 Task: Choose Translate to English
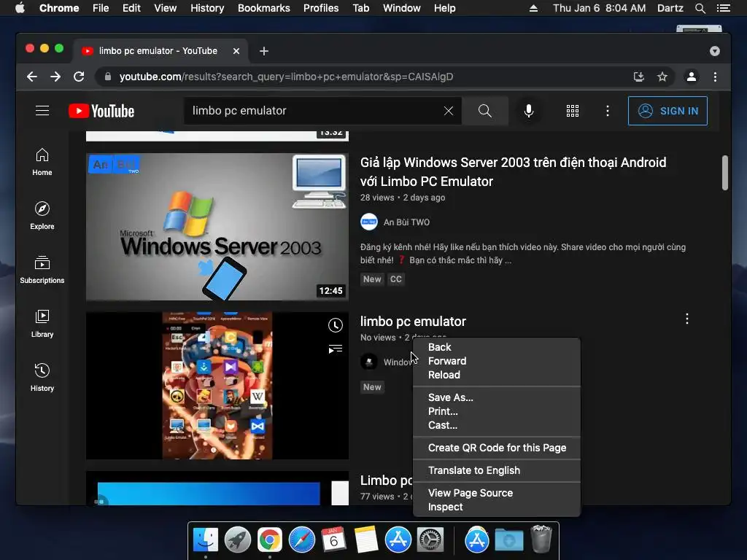(x=497, y=470)
